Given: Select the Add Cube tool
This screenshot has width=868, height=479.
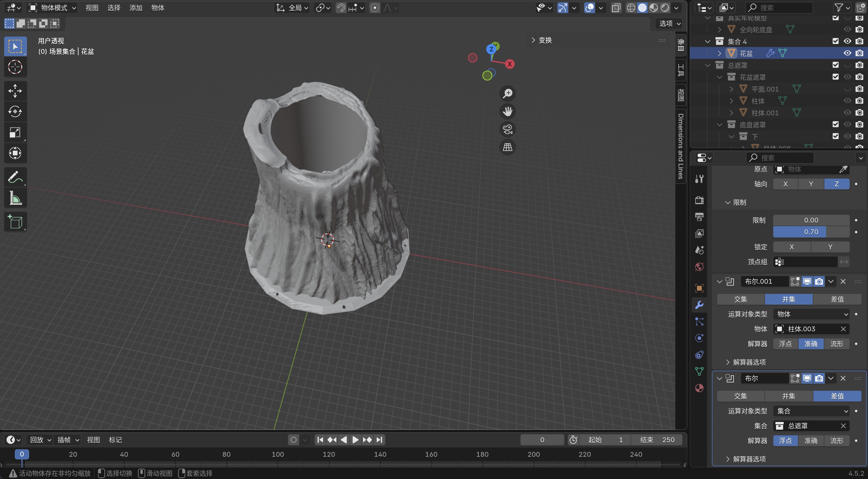Looking at the screenshot, I should coord(15,222).
